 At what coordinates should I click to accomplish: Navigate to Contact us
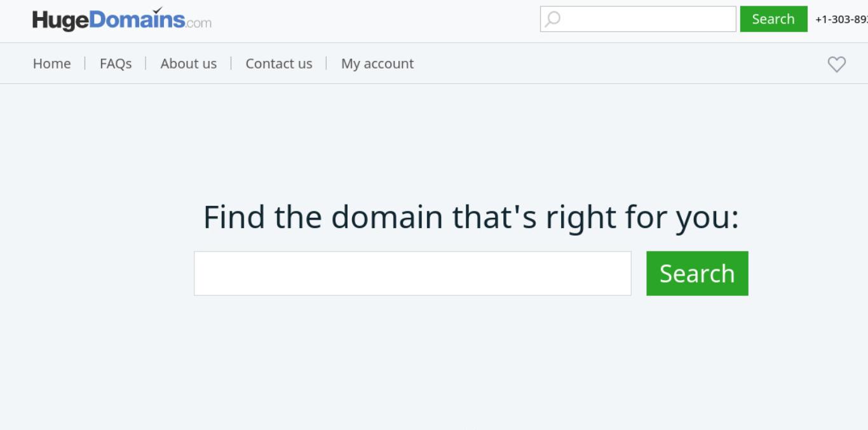[x=279, y=64]
